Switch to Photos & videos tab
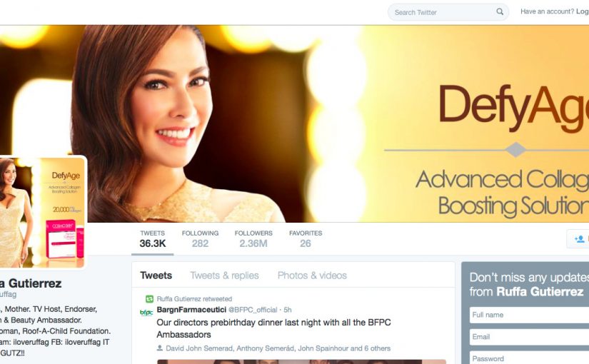This screenshot has height=364, width=589. point(312,275)
